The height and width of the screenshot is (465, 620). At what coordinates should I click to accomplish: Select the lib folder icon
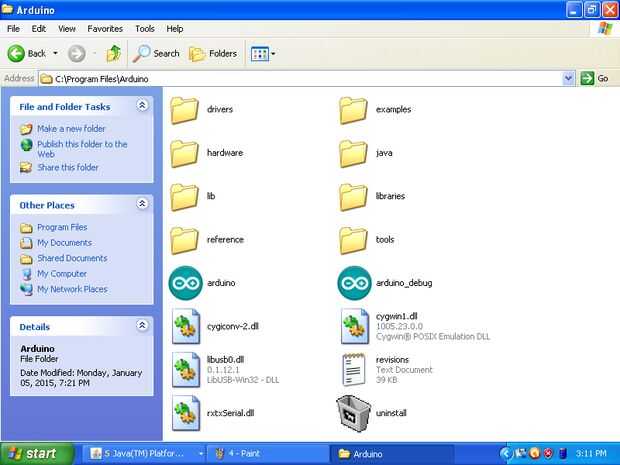[184, 197]
